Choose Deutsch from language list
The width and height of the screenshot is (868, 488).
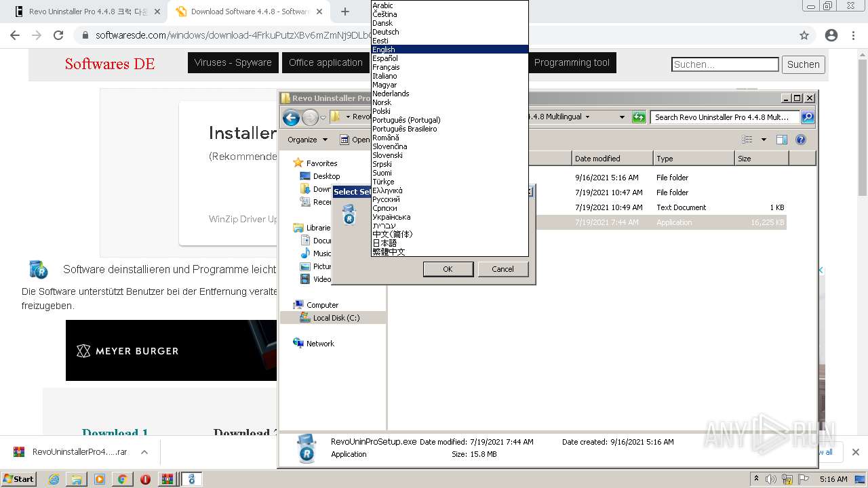click(450, 32)
